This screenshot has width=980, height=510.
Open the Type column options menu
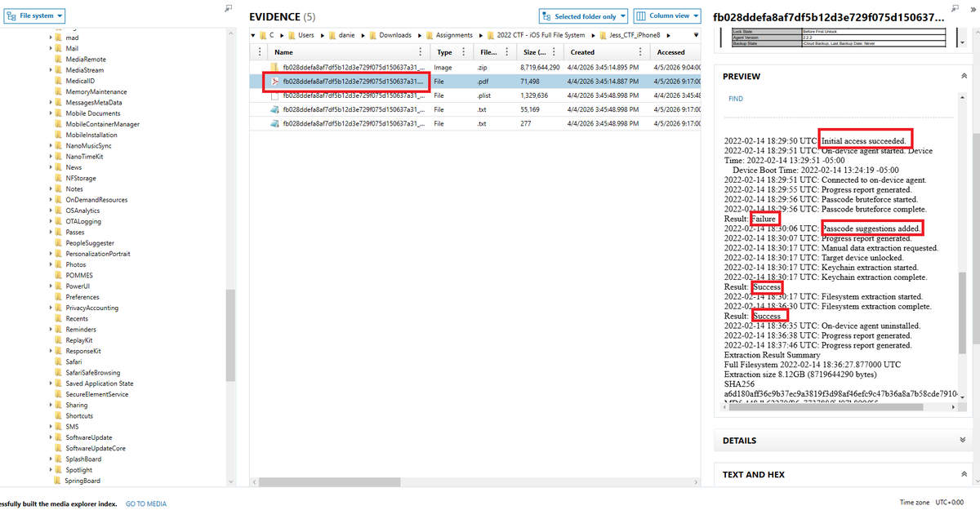click(462, 51)
